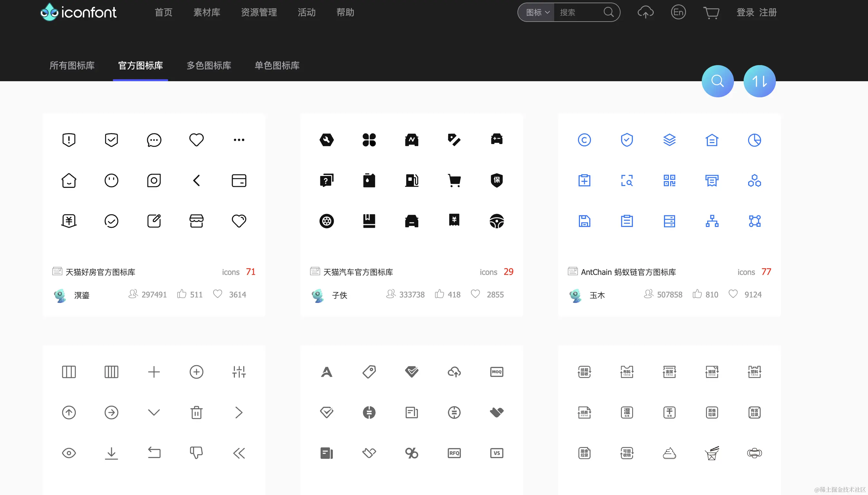Open 天猫汽车官方图标库 library title
This screenshot has width=868, height=495.
tap(358, 272)
